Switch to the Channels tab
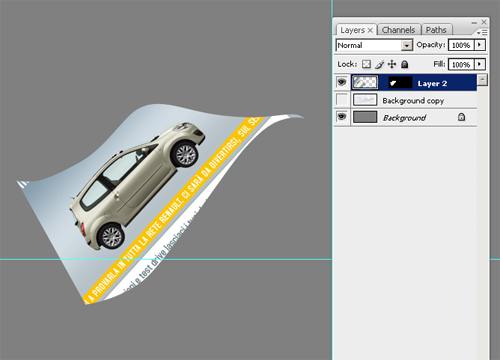Screen dimensions: 500x360 pyautogui.click(x=399, y=30)
